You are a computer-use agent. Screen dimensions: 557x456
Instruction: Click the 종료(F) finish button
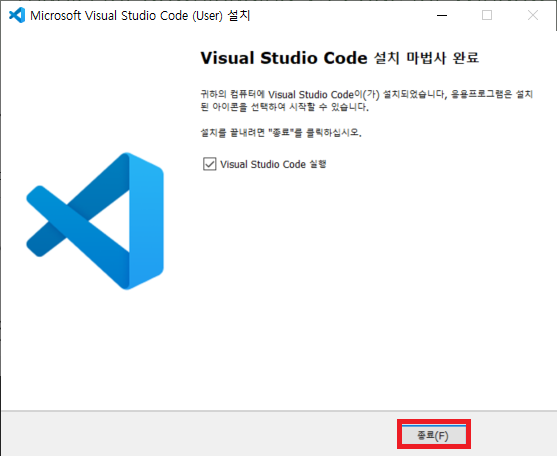pyautogui.click(x=434, y=435)
